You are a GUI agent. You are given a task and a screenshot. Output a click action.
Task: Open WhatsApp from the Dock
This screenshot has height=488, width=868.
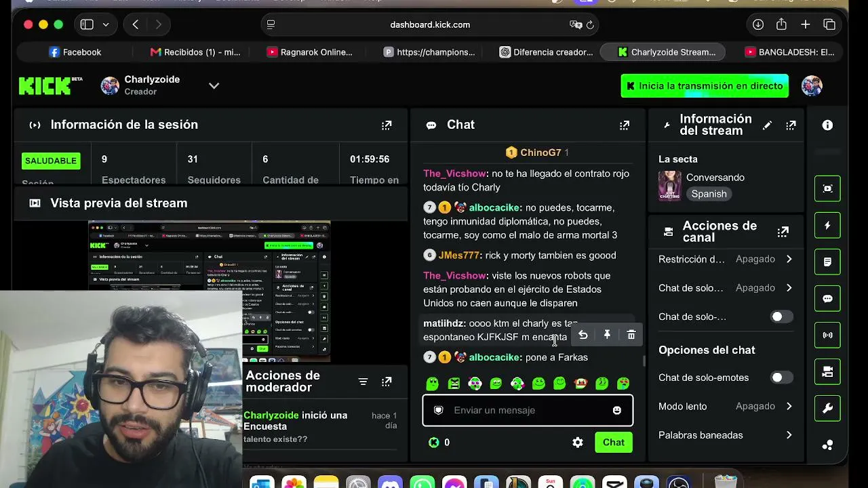(422, 483)
